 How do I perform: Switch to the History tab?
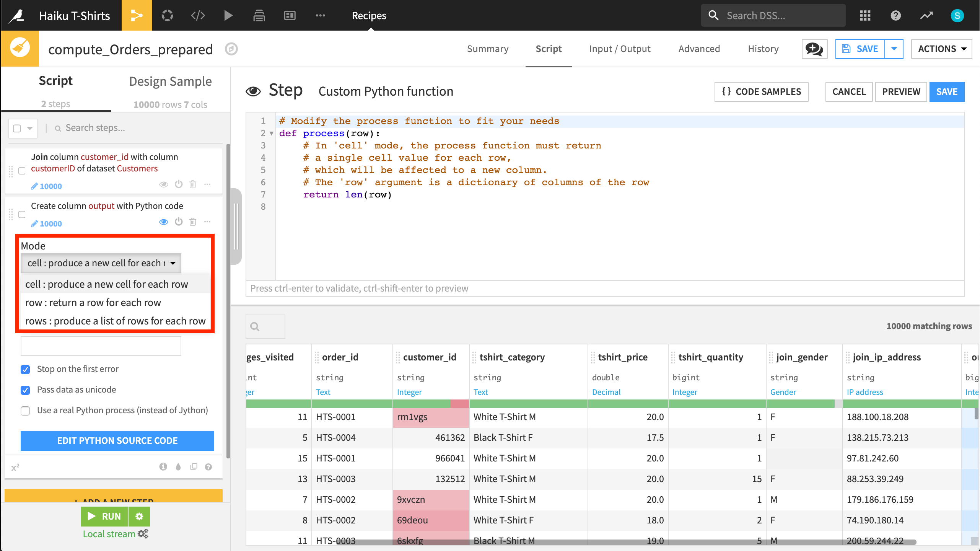tap(763, 49)
